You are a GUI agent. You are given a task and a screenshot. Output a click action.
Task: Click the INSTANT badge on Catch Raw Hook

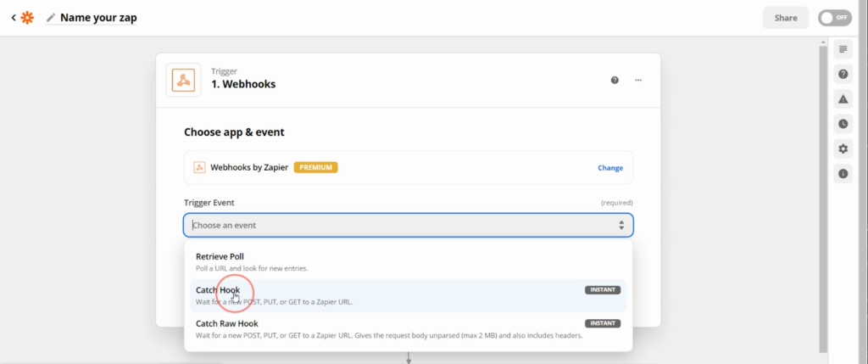[x=603, y=323]
